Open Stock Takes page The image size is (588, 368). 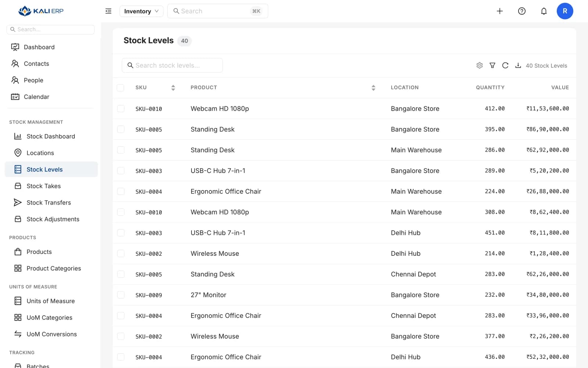51,186
